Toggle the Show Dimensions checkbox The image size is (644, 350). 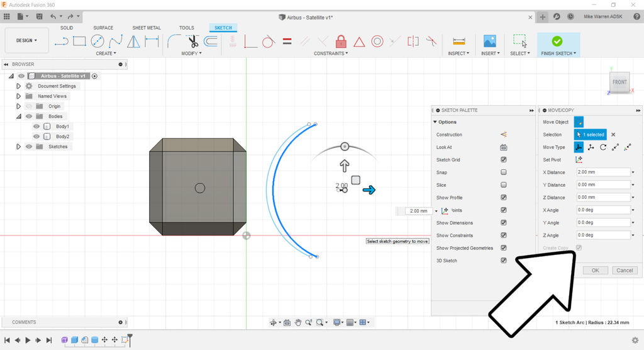point(504,222)
